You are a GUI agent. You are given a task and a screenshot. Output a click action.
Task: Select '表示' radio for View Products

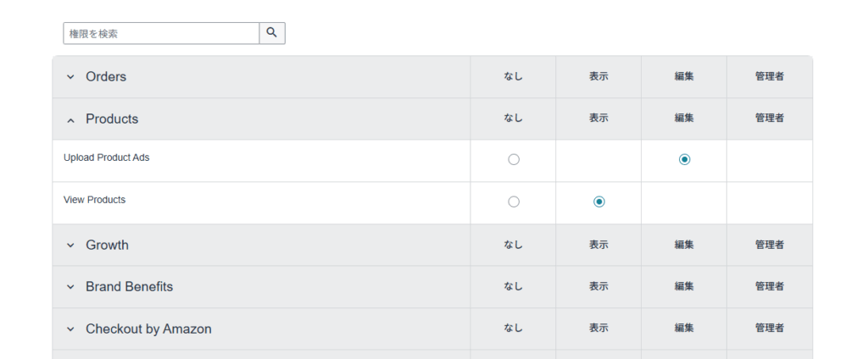point(599,202)
